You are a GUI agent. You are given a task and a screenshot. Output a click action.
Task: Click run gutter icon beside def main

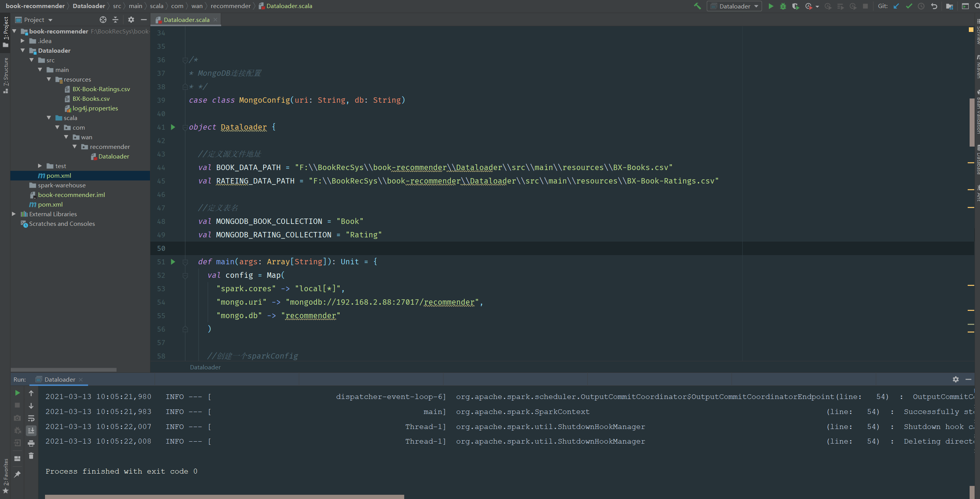[173, 262]
